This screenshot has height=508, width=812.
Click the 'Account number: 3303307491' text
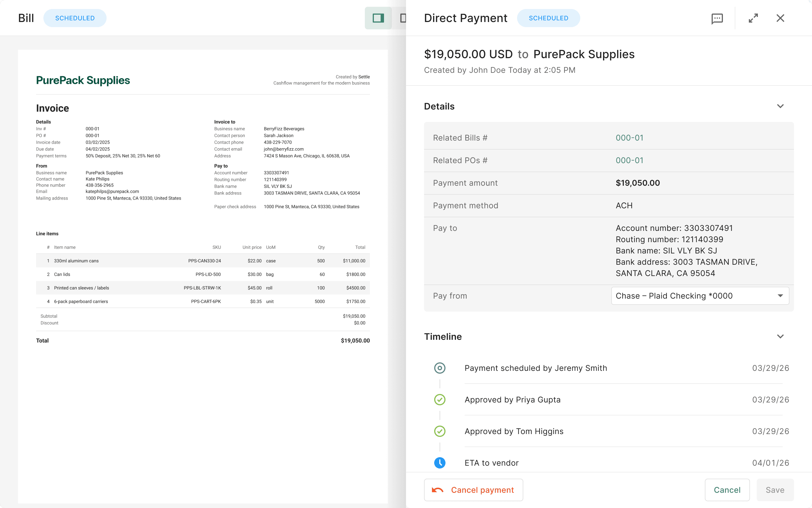pos(674,228)
